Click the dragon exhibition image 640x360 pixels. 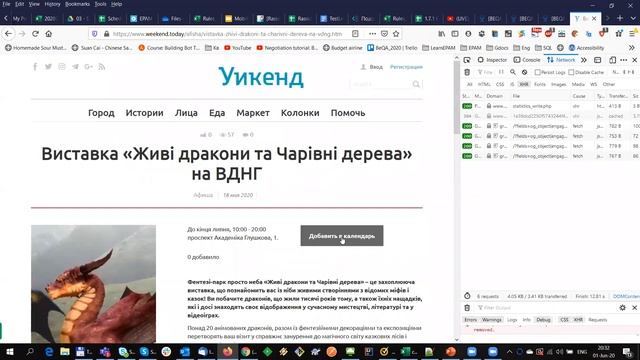point(93,284)
